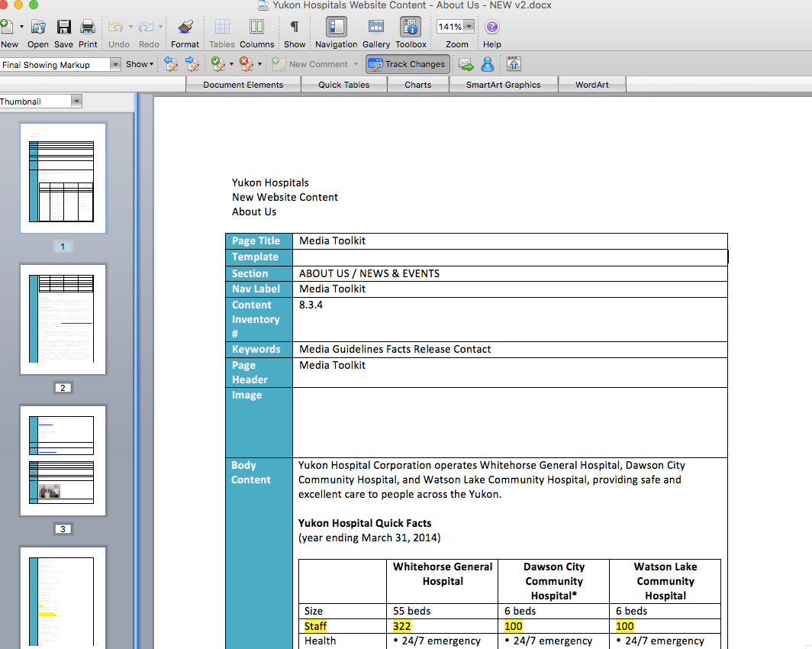The width and height of the screenshot is (812, 649).
Task: Open the Zoom percentage dropdown arrow
Action: [469, 27]
